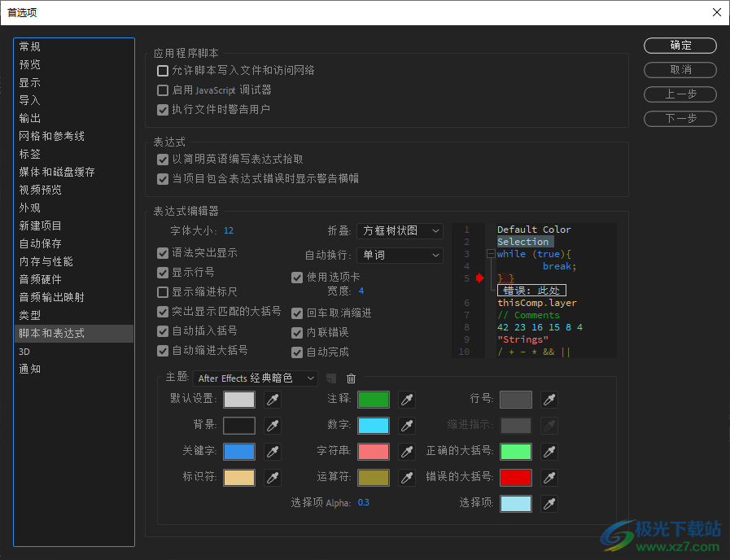This screenshot has height=560, width=730.
Task: Toggle 显示行号 checkbox
Action: [163, 273]
